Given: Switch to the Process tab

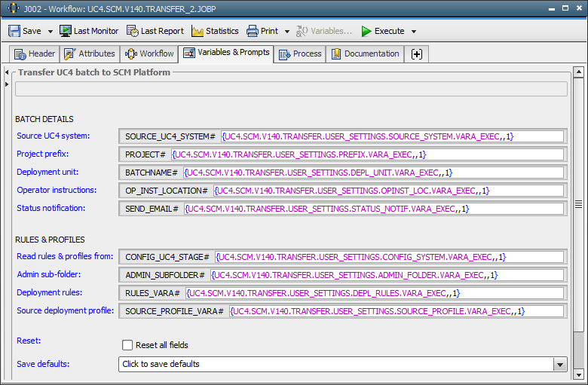Looking at the screenshot, I should pos(300,54).
